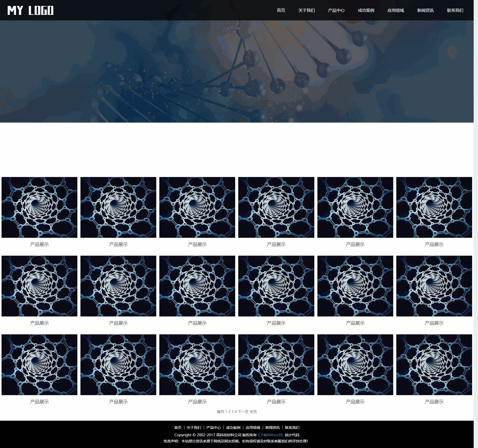
Task: Open 新闻资讯 in the header navigation
Action: click(x=425, y=10)
